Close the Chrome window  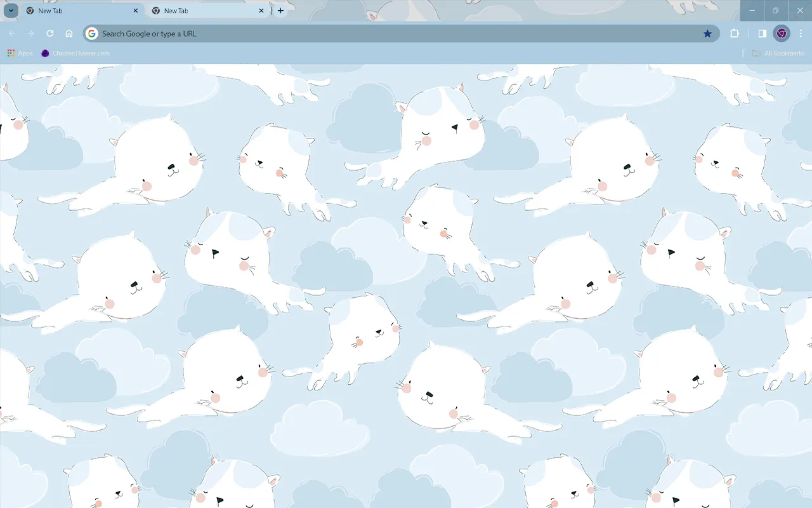pyautogui.click(x=800, y=11)
